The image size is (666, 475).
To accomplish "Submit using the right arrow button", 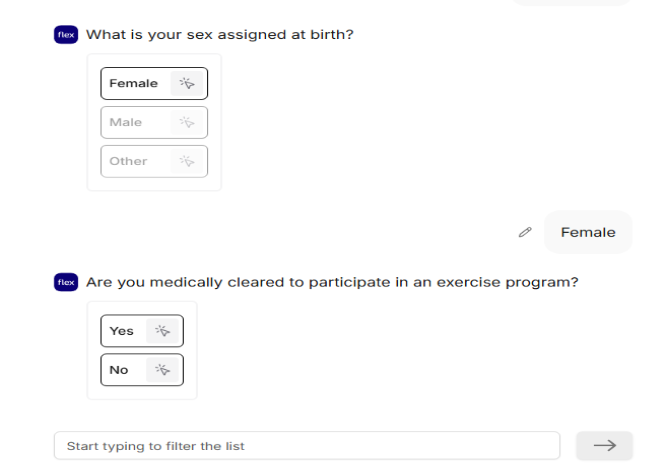I will (x=604, y=446).
